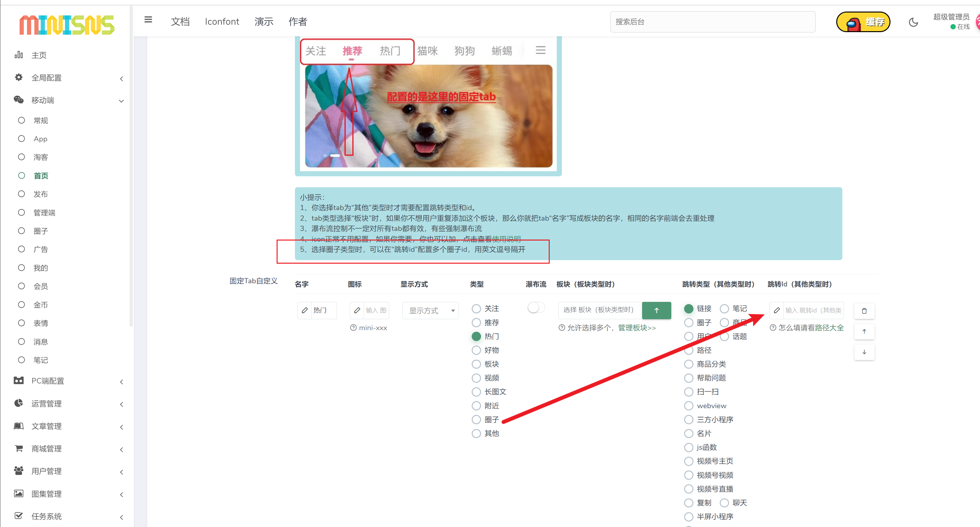Select 其他 type radio button
This screenshot has width=980, height=527.
tap(476, 433)
